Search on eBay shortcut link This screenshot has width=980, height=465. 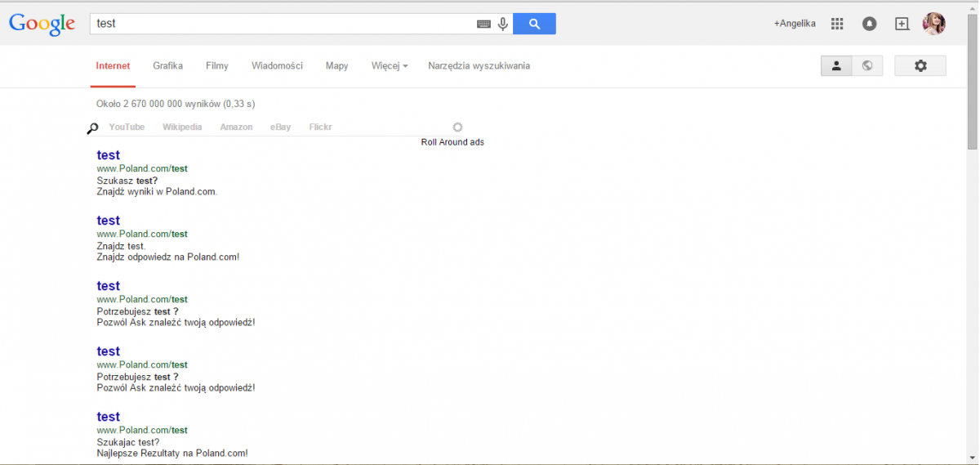(281, 127)
